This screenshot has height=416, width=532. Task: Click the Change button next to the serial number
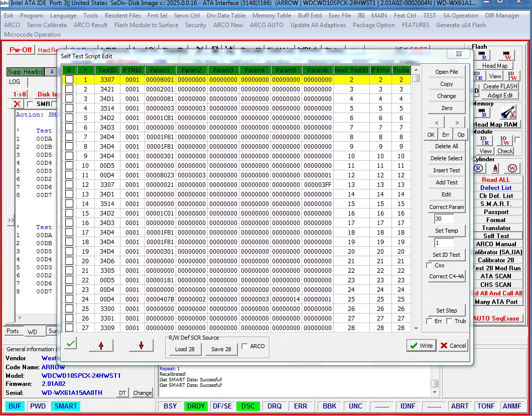142,393
